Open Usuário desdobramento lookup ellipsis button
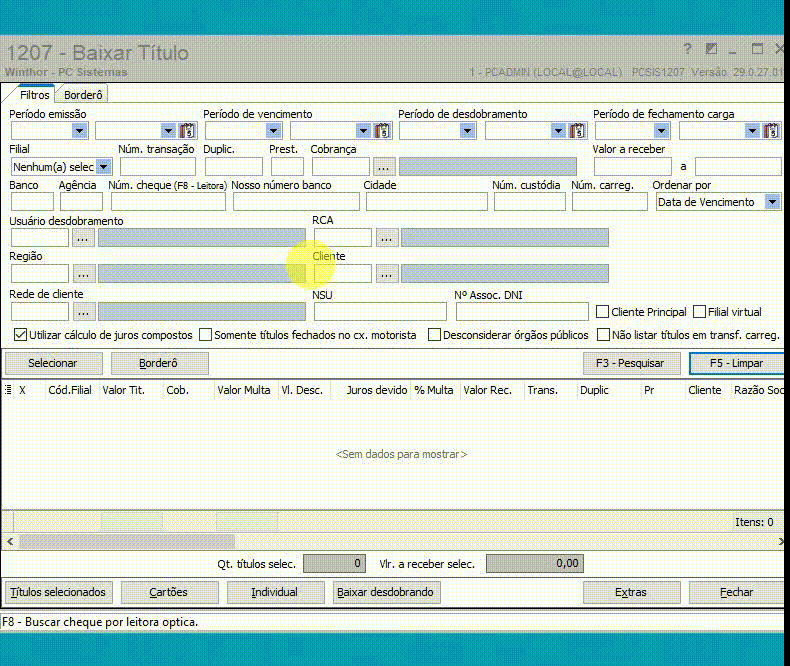 [83, 238]
